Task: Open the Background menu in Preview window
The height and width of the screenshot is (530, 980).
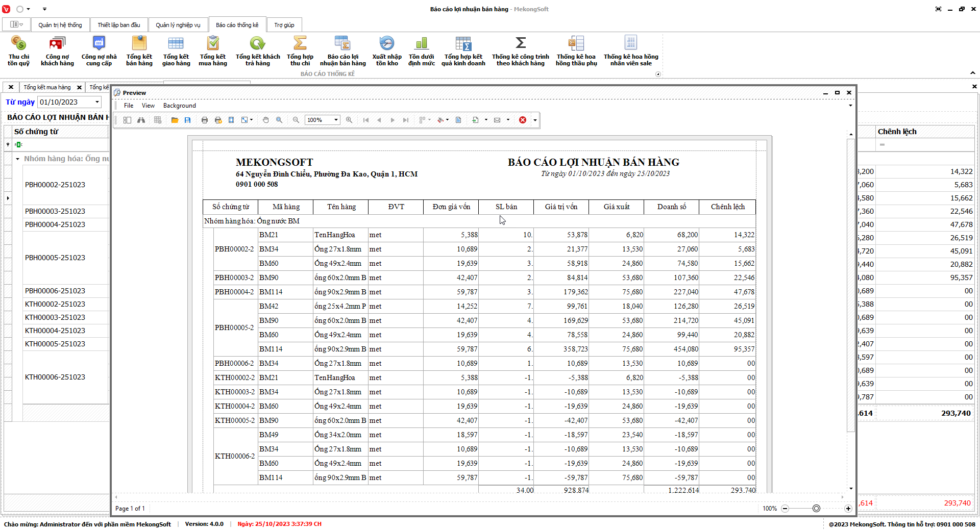Action: tap(179, 106)
